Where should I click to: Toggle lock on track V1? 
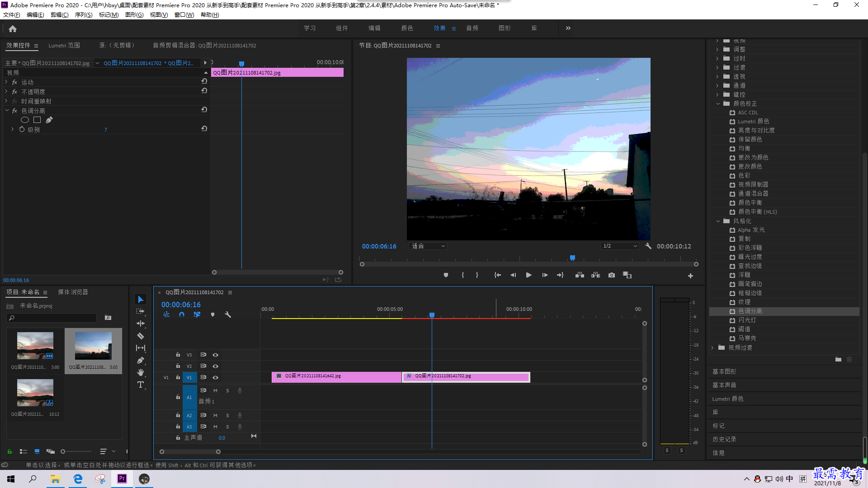(x=178, y=377)
